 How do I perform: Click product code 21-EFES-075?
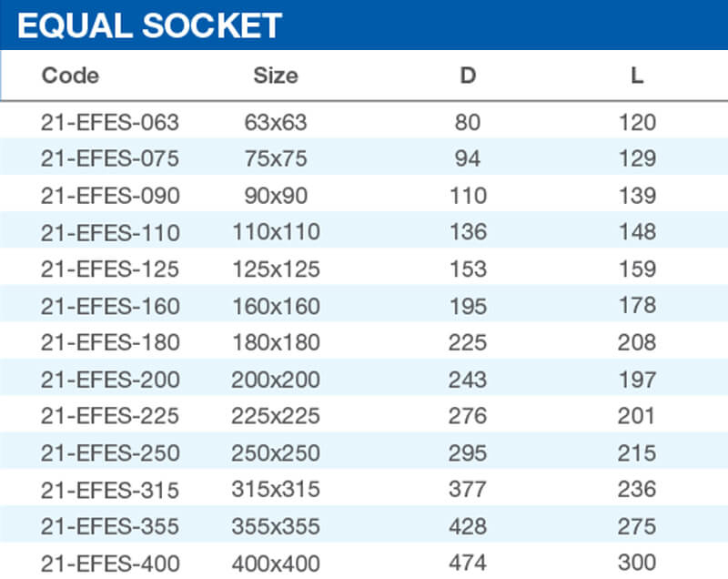[110, 158]
